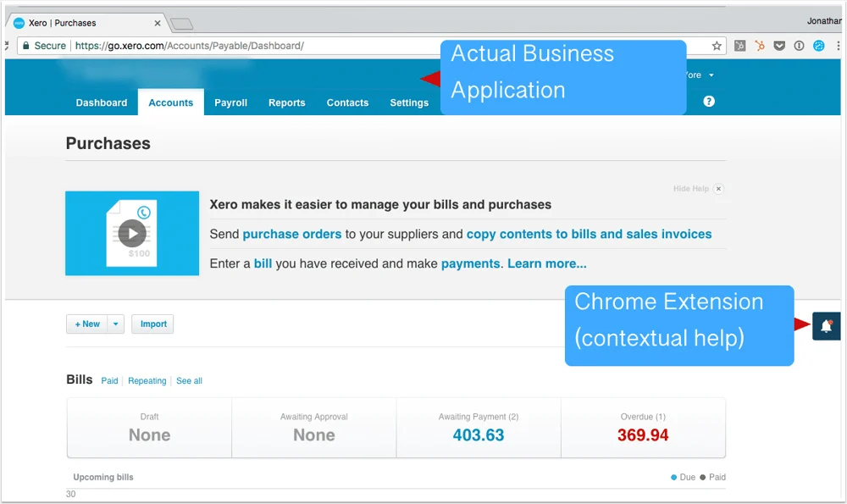Close the Xero Purchases browser tab

pos(158,23)
